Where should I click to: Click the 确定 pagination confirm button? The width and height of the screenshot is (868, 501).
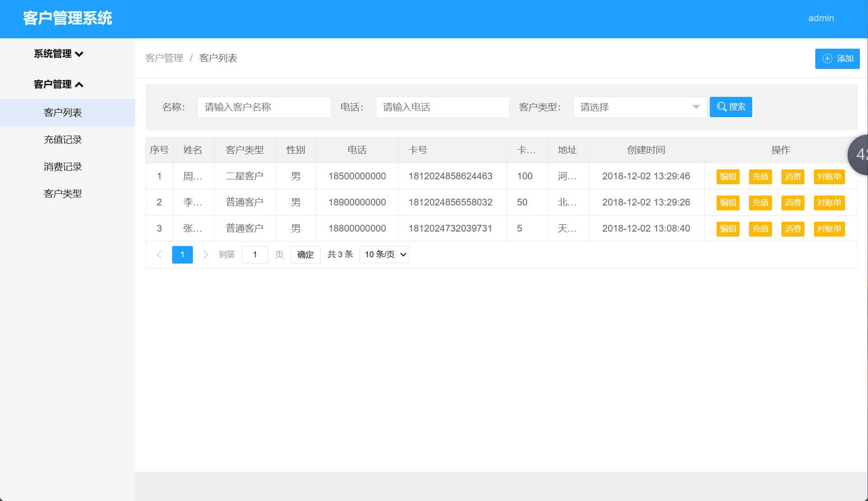pyautogui.click(x=305, y=255)
